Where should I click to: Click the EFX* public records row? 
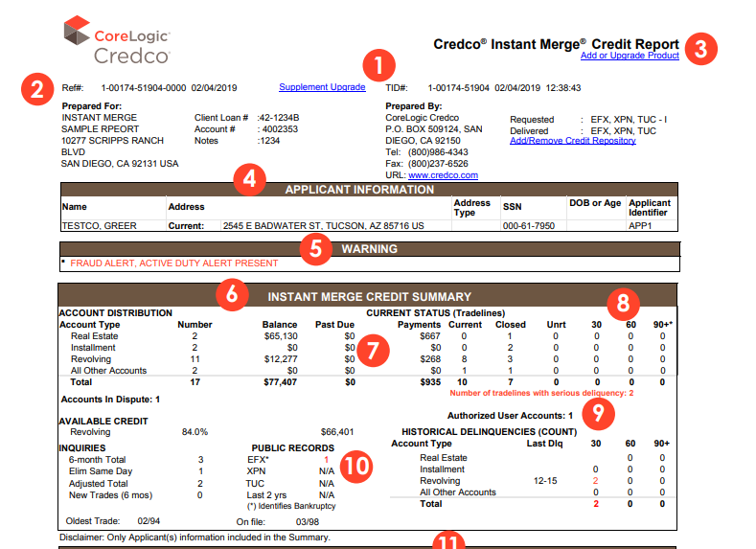(290, 460)
